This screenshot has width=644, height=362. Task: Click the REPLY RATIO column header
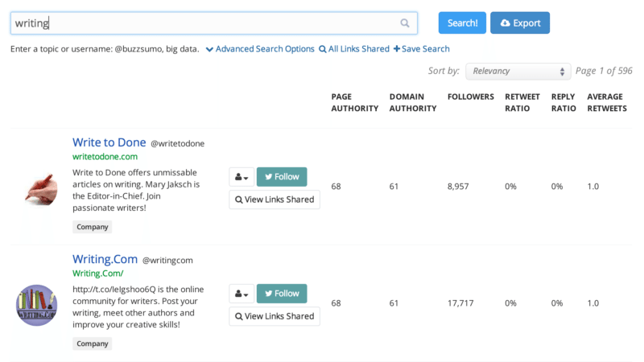tap(563, 103)
